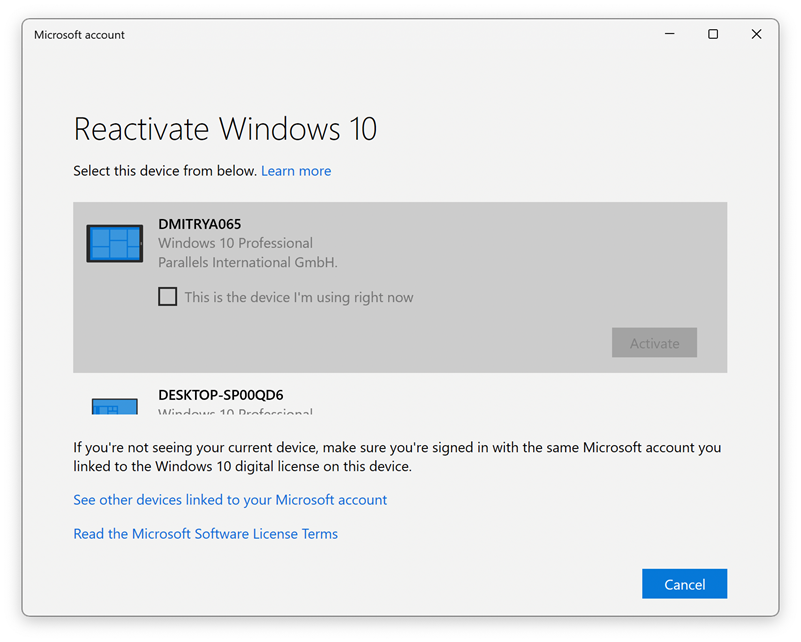See other devices linked to your account

tap(230, 499)
